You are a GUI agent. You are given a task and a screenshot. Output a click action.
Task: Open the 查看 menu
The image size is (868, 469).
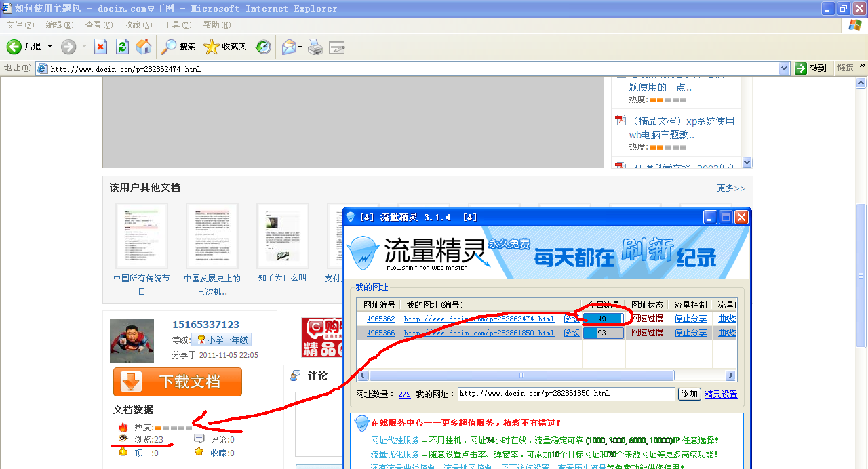click(98, 25)
